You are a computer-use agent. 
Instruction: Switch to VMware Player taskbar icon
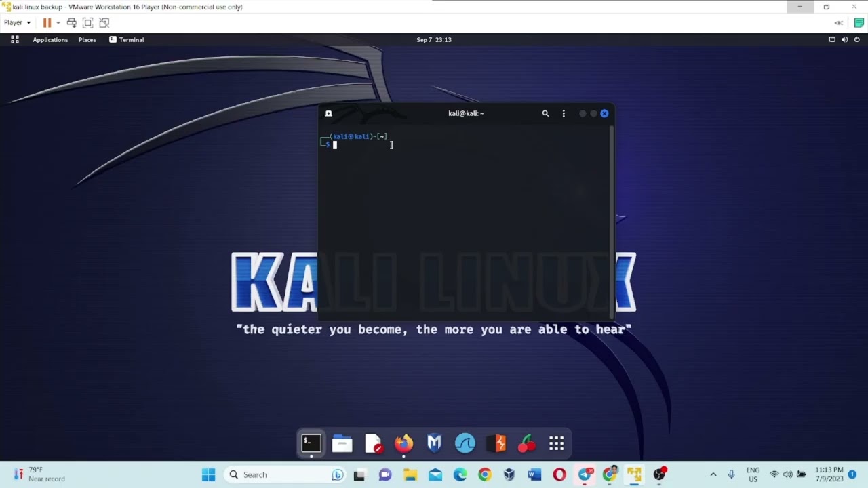click(634, 474)
